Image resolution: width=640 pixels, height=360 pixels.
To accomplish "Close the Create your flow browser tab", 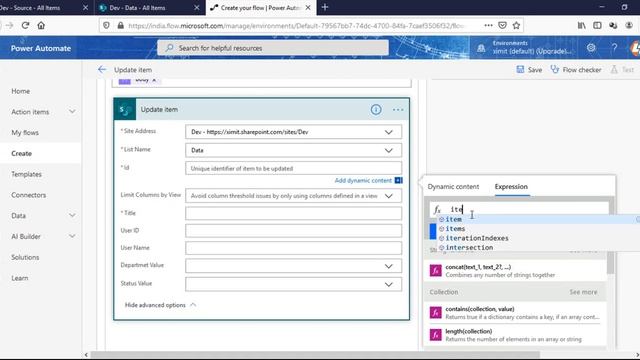I will click(308, 7).
